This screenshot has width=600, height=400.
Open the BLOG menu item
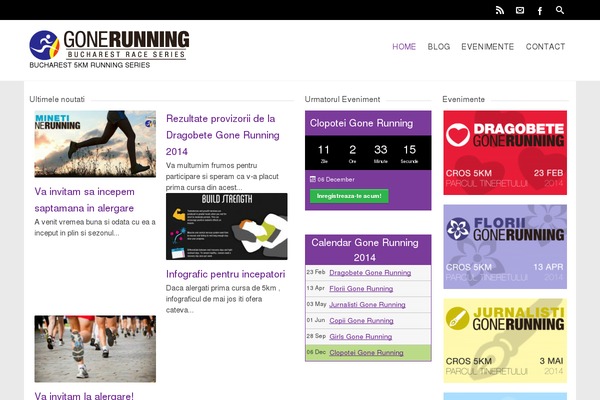pos(438,46)
